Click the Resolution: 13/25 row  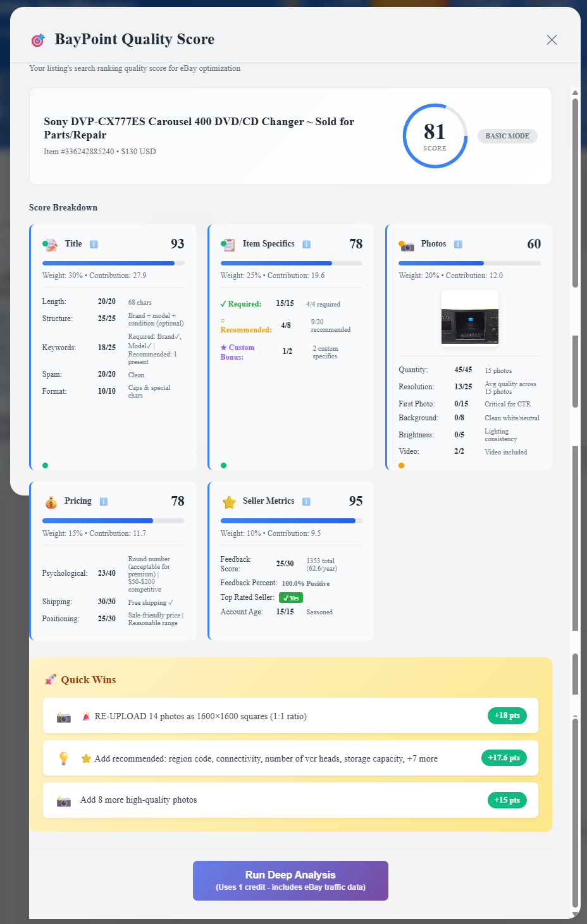469,387
